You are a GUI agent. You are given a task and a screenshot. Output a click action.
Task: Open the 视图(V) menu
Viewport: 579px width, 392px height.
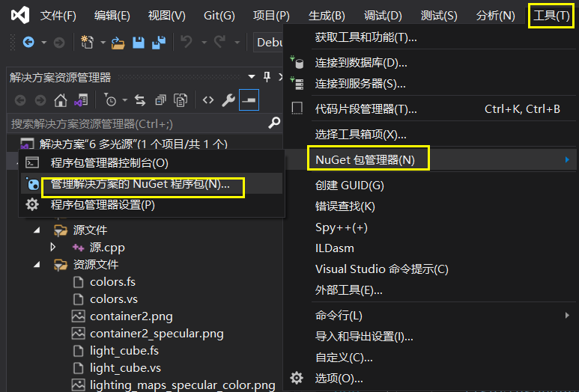point(166,16)
